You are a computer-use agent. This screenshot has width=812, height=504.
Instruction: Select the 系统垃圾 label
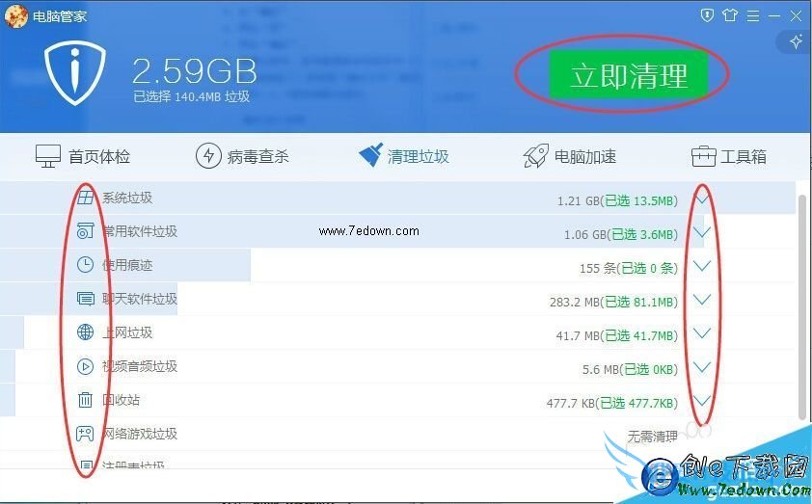coord(127,198)
